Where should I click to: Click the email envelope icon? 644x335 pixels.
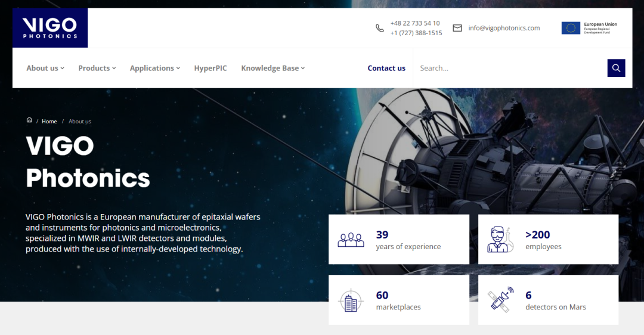(457, 28)
